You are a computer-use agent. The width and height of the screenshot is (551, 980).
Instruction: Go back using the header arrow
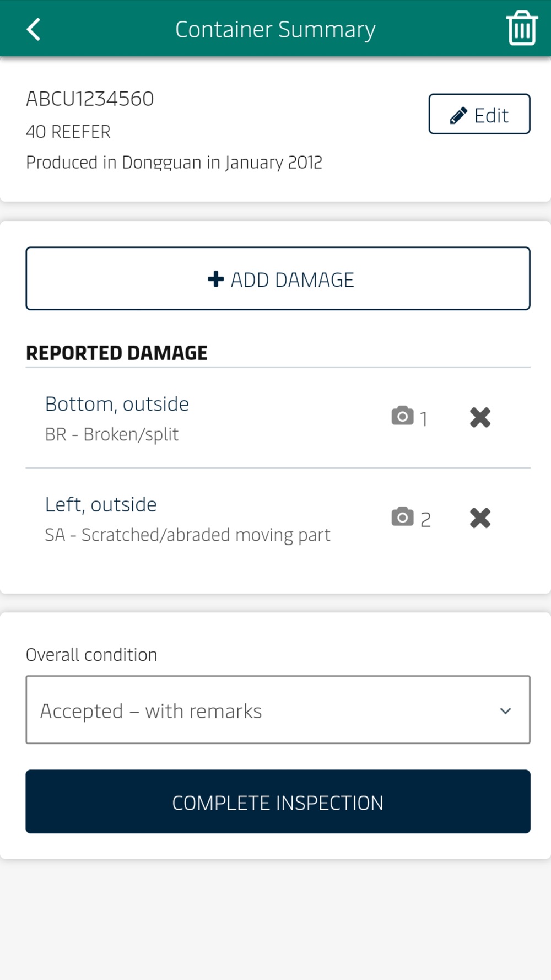point(34,29)
